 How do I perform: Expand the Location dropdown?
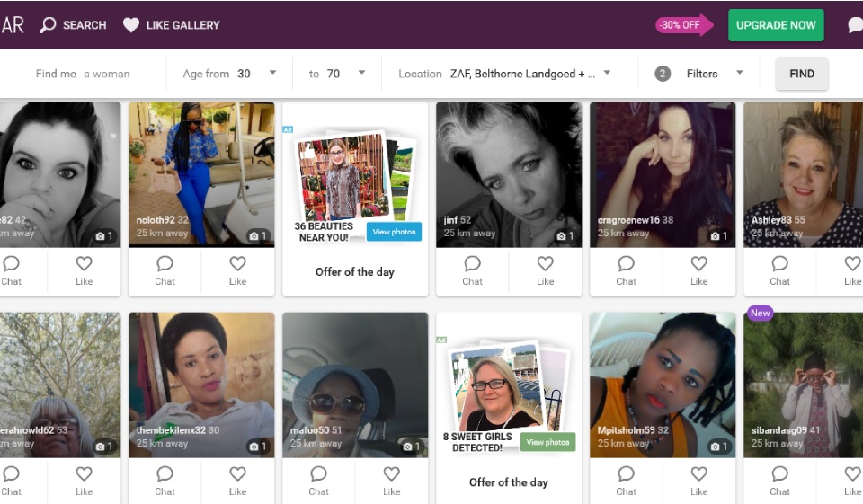[x=607, y=73]
